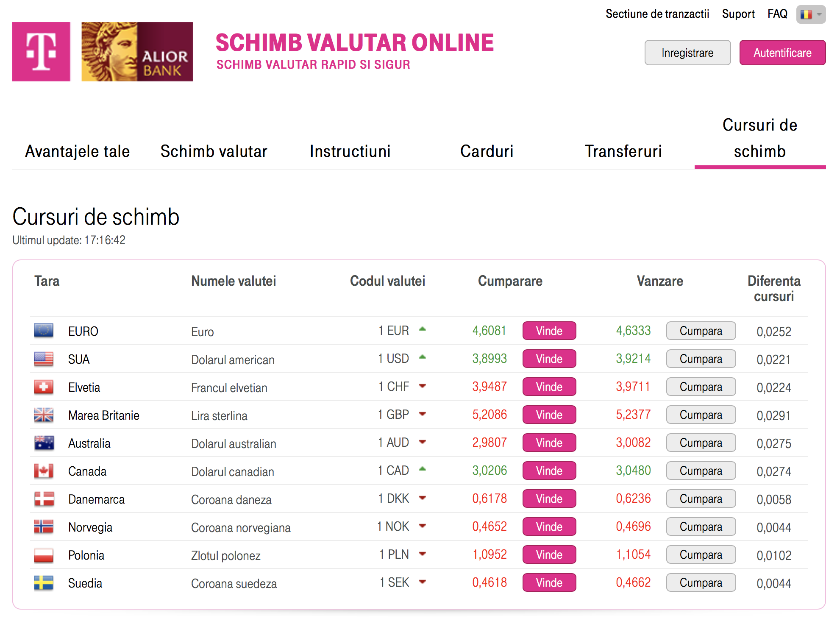Switch to the Transferuri tab

(623, 151)
